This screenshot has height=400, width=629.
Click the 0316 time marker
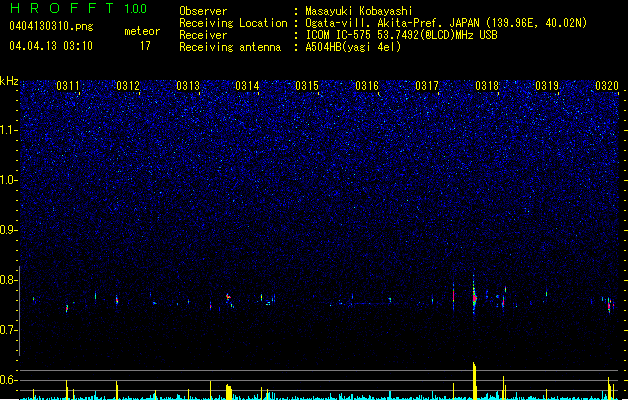point(367,86)
